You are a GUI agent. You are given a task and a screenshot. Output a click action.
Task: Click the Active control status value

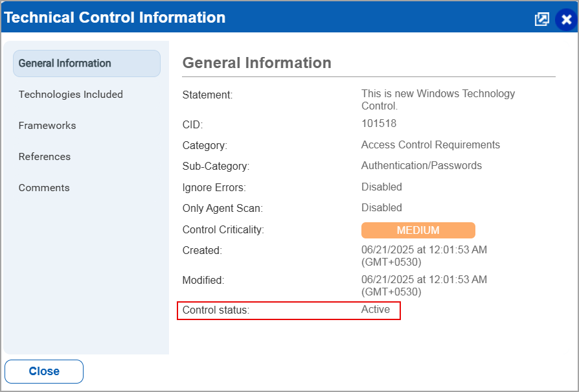tap(376, 309)
